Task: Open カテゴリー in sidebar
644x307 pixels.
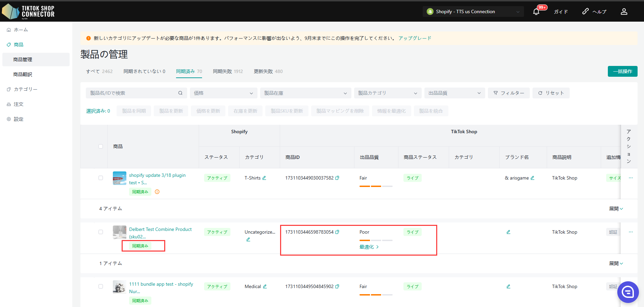Action: 25,89
